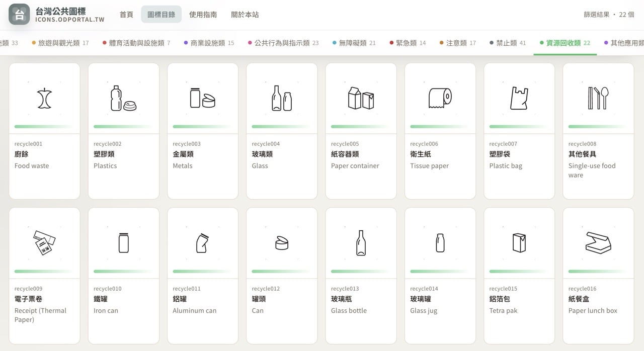
Task: Select the thermal paper receipt icon
Action: tap(44, 242)
